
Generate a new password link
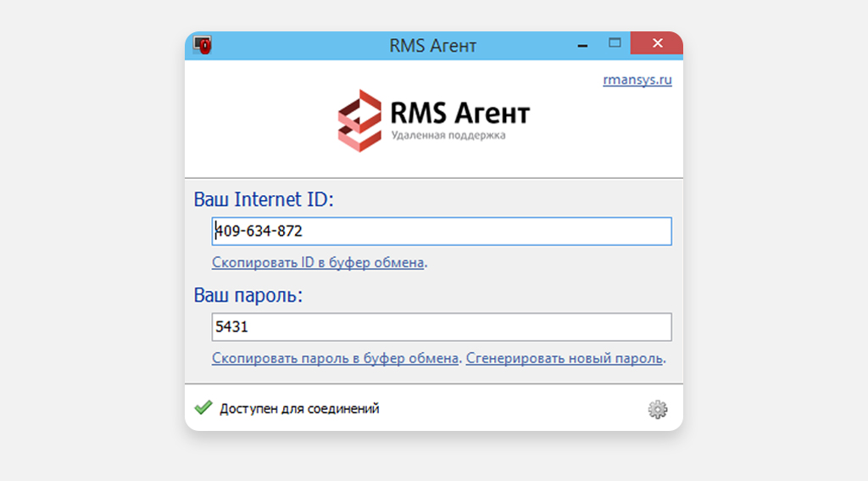click(x=564, y=358)
